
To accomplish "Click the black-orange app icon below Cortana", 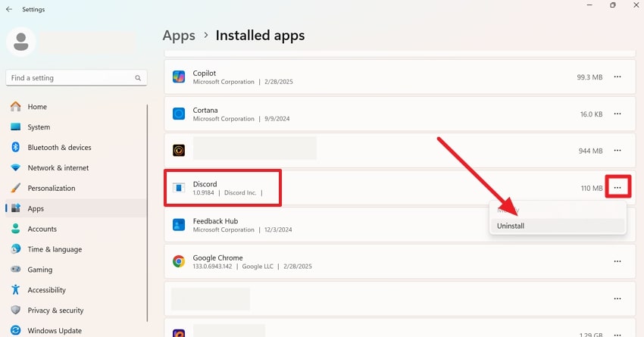I will pyautogui.click(x=179, y=151).
